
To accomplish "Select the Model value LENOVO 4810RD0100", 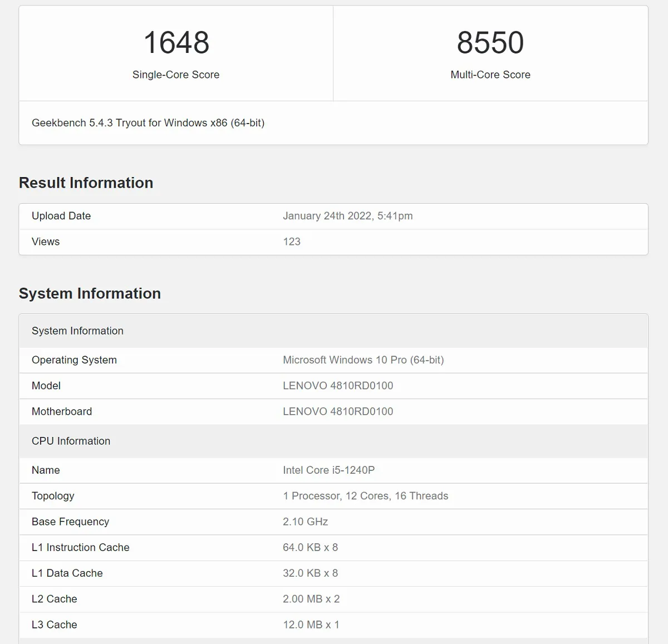I will click(x=338, y=386).
